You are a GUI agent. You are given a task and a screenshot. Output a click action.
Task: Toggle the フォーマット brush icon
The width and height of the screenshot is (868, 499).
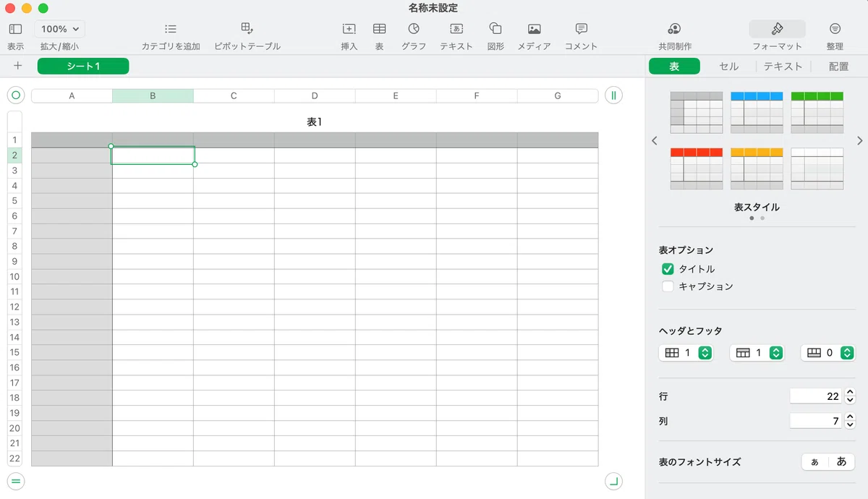[x=778, y=29]
